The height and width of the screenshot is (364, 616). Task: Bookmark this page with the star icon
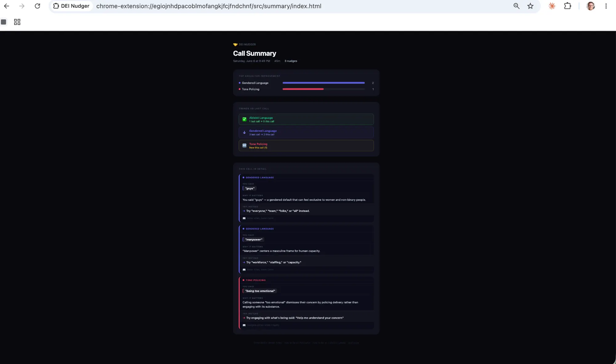tap(530, 6)
